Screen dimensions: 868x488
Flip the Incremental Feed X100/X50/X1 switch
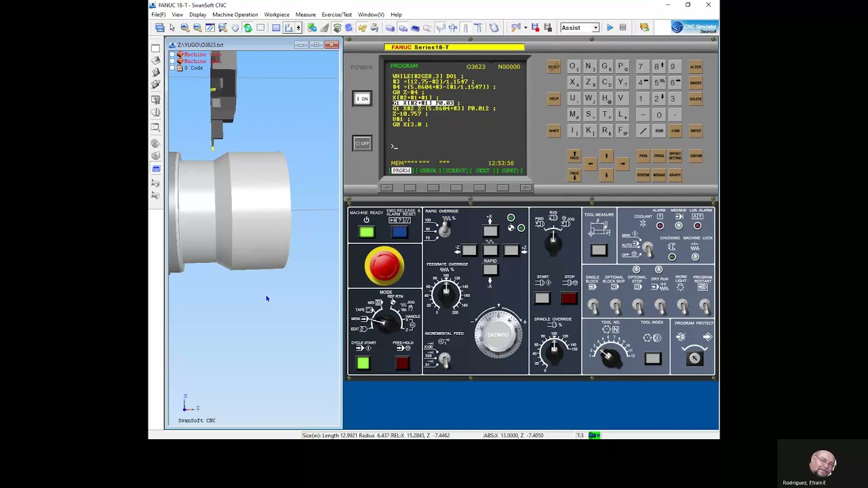coord(444,360)
